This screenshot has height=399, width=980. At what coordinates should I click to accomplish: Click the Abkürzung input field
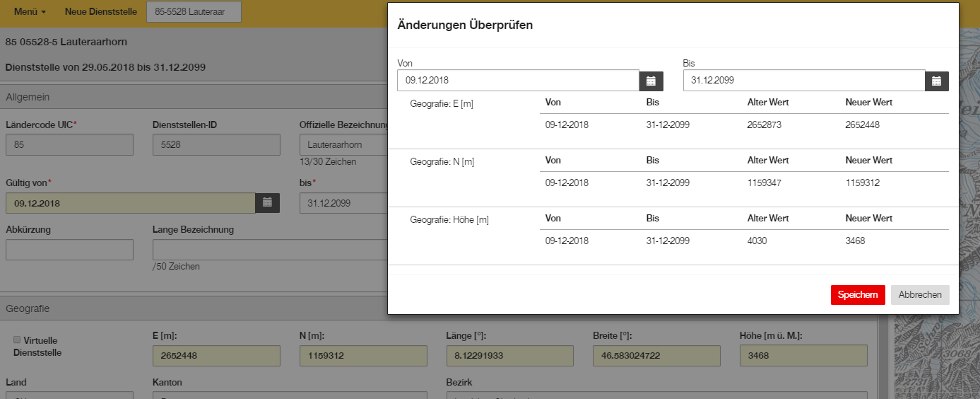69,250
